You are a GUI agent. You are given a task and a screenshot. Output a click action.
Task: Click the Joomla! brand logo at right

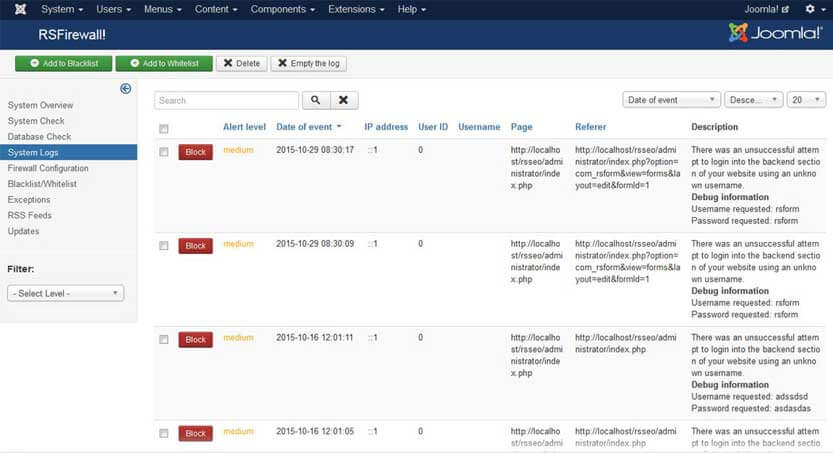775,33
